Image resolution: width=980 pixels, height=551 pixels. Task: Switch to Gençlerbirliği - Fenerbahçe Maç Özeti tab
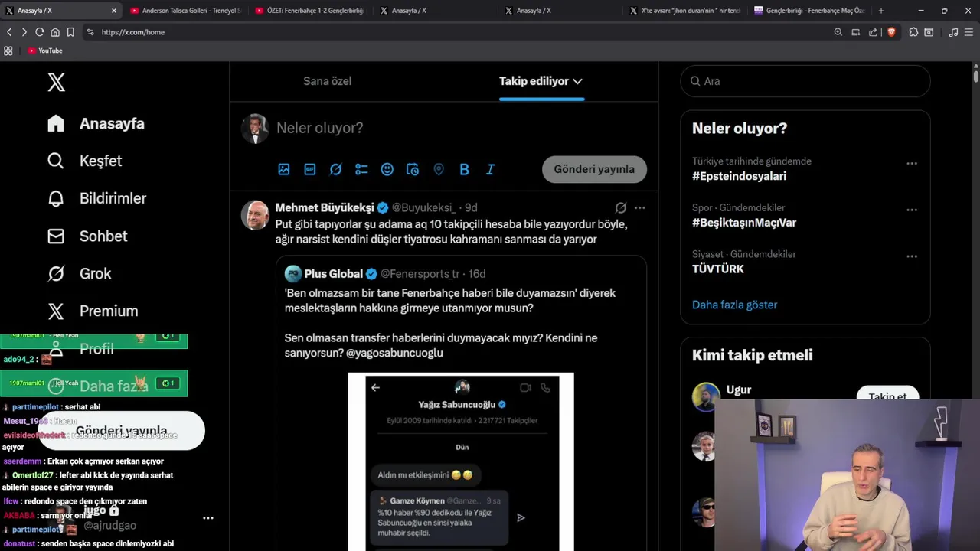coord(810,11)
